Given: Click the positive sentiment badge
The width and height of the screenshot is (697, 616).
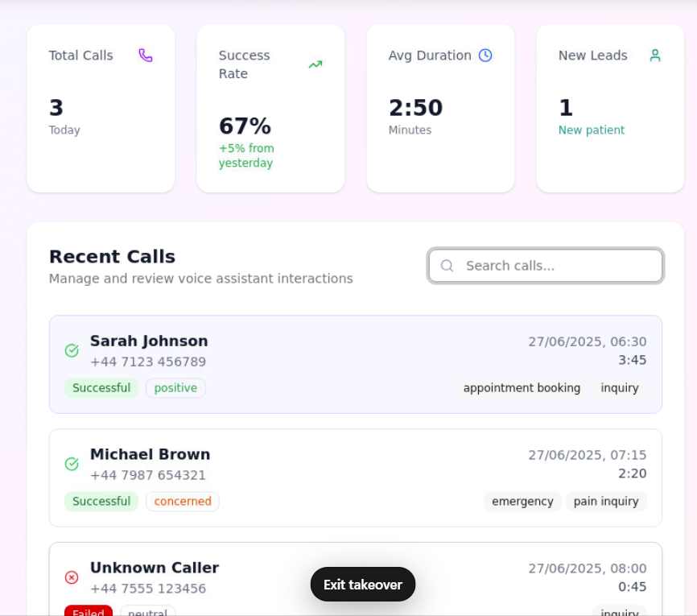Looking at the screenshot, I should 175,388.
